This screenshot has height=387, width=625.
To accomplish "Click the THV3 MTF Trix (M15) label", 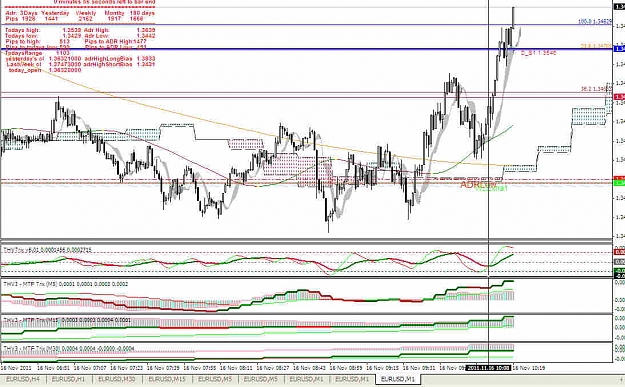I will pyautogui.click(x=67, y=320).
